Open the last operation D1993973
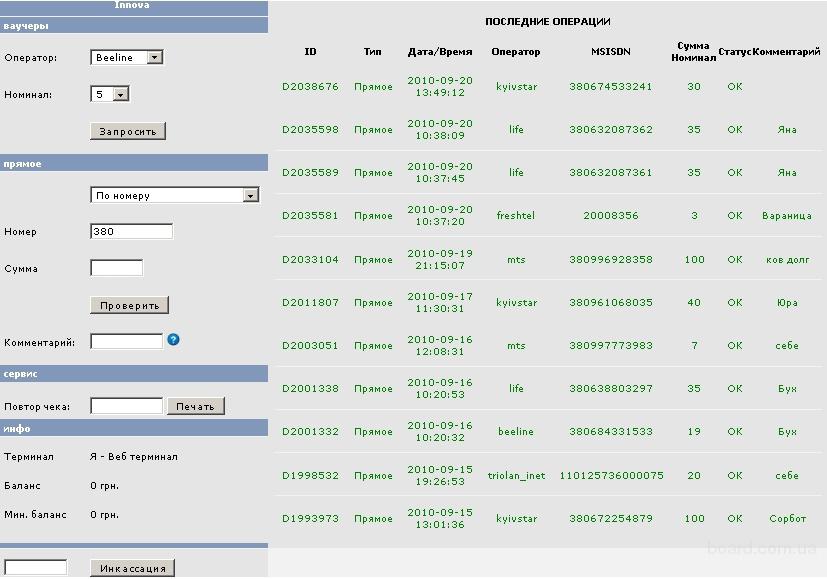The height and width of the screenshot is (579, 827). pyautogui.click(x=310, y=519)
